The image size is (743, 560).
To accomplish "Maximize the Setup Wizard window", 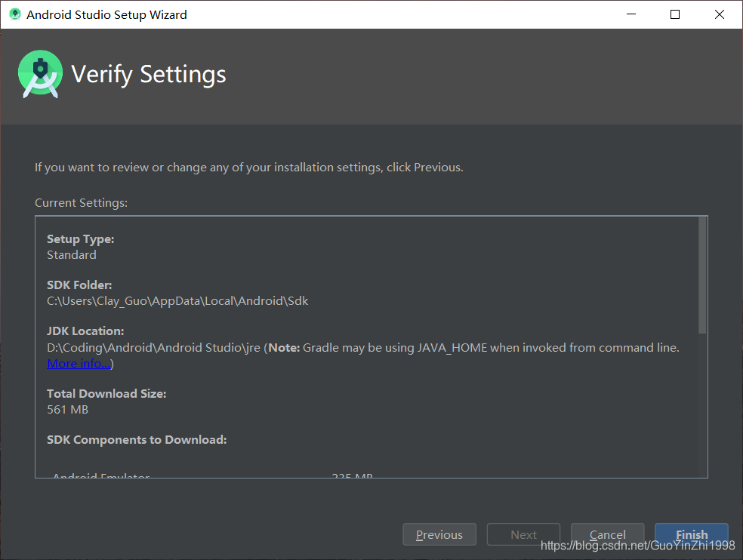I will tap(675, 14).
